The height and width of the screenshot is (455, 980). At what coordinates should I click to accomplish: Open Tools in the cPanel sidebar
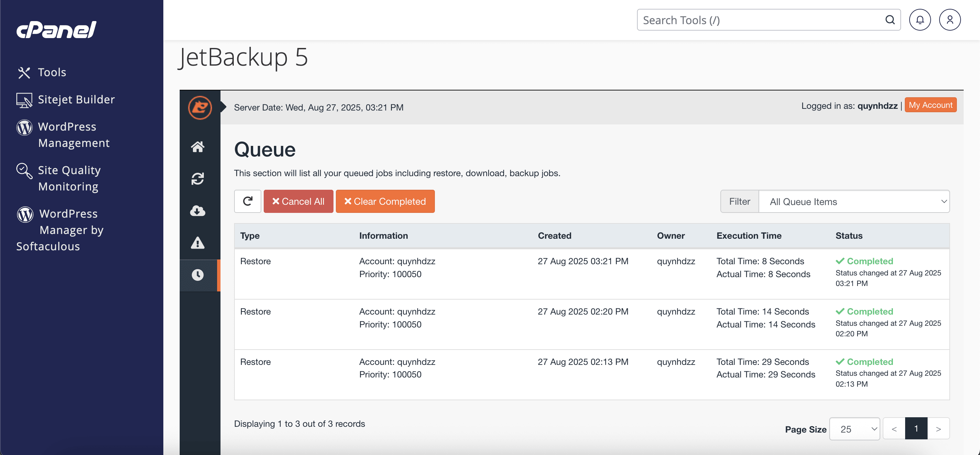tap(52, 72)
